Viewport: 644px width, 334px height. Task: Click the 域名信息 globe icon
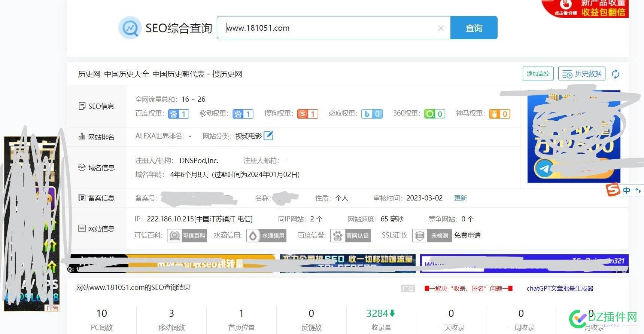tap(82, 168)
